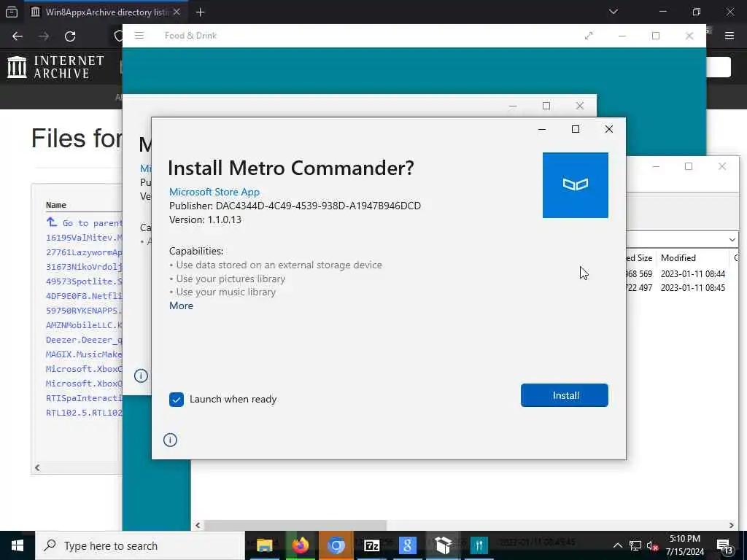Screen dimensions: 747x560
Task: Switch to the App Installer taskbar icon
Action: tap(443, 545)
